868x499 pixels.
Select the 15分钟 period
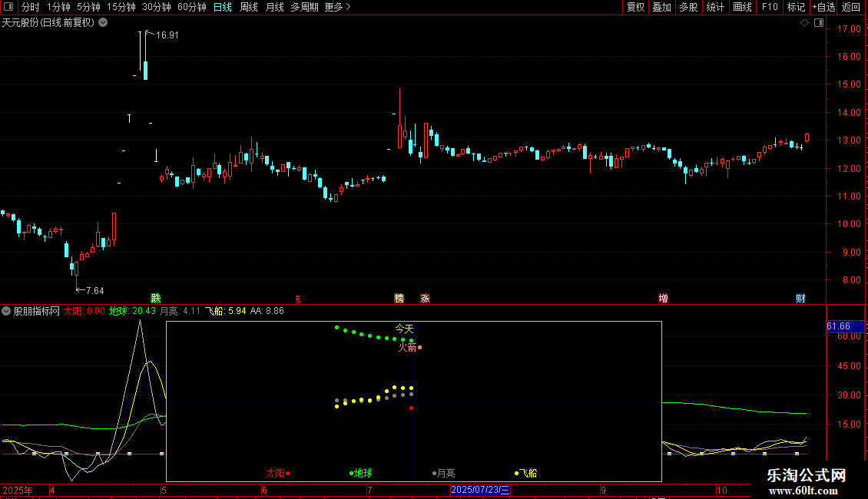121,7
